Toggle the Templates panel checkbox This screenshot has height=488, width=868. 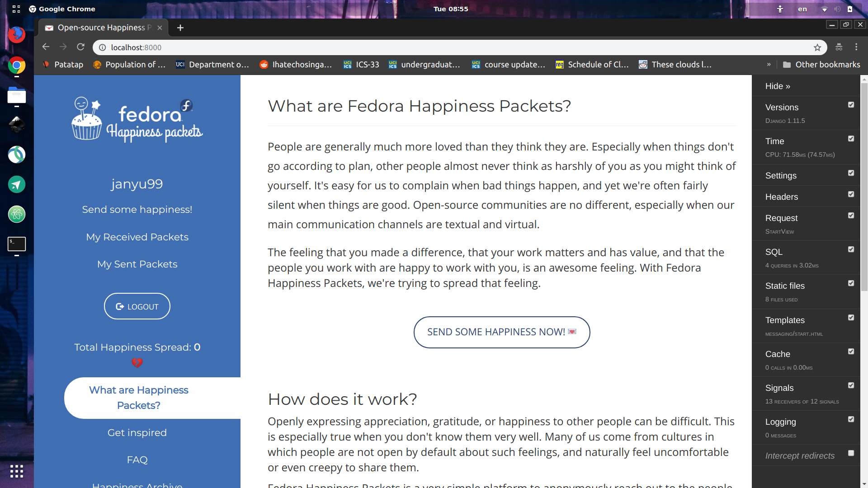point(851,318)
